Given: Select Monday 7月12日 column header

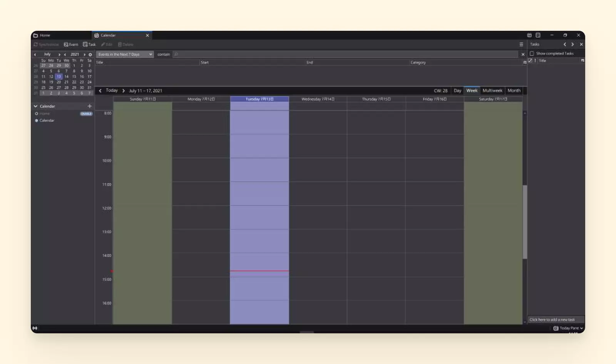Looking at the screenshot, I should [x=201, y=99].
